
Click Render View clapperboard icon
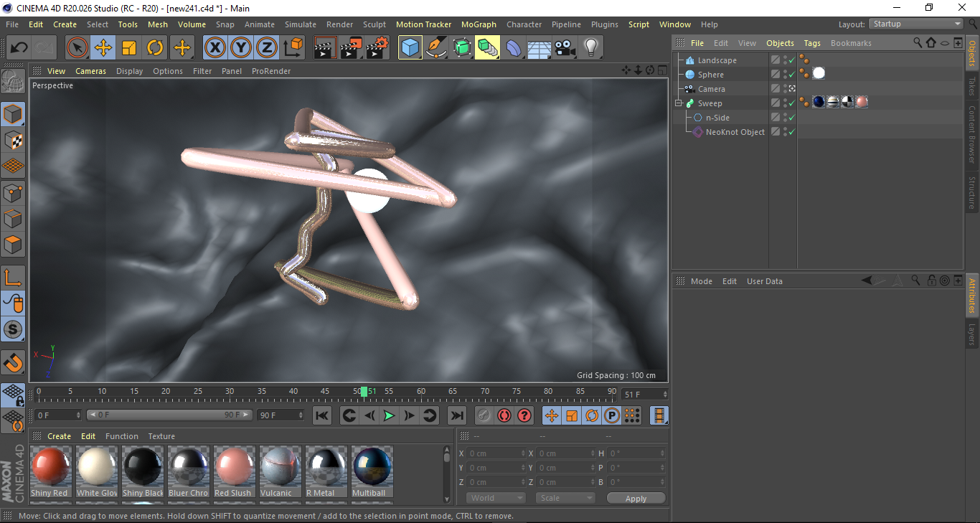(x=326, y=48)
